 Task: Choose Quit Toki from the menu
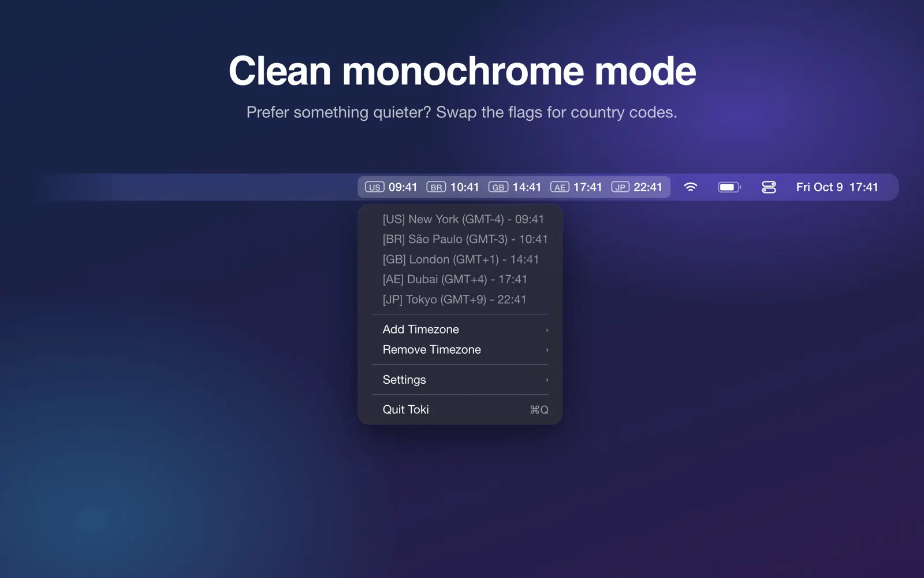point(460,410)
